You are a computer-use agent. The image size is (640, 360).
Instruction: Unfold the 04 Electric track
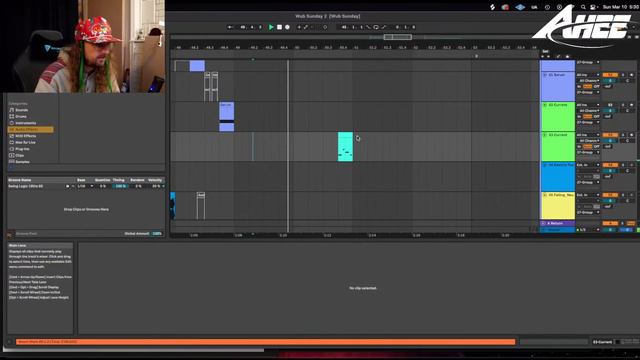tap(545, 165)
